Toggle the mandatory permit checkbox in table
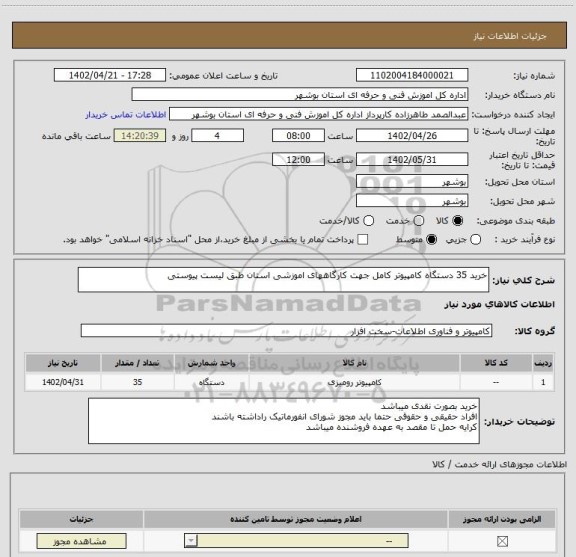 502,541
